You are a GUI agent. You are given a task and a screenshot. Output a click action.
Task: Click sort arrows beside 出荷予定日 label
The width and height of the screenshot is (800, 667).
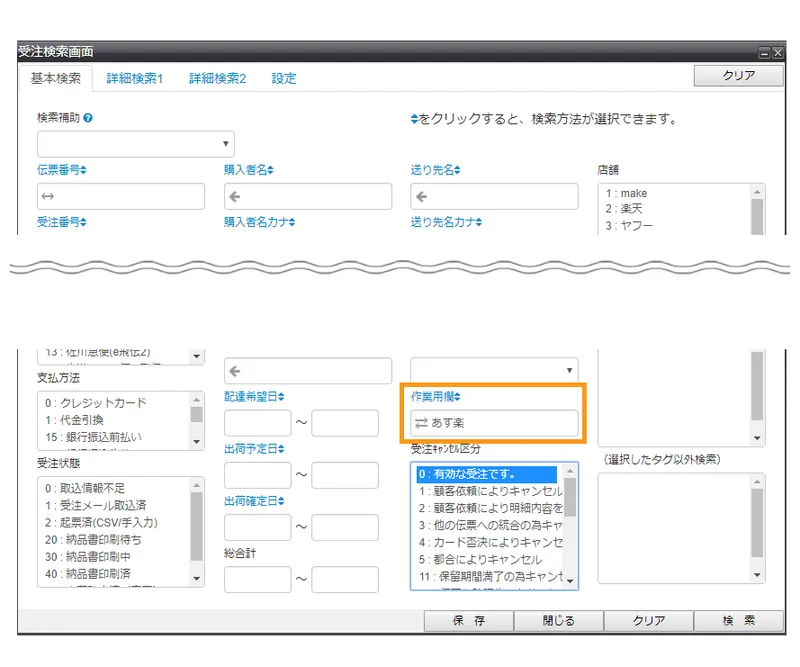[281, 449]
